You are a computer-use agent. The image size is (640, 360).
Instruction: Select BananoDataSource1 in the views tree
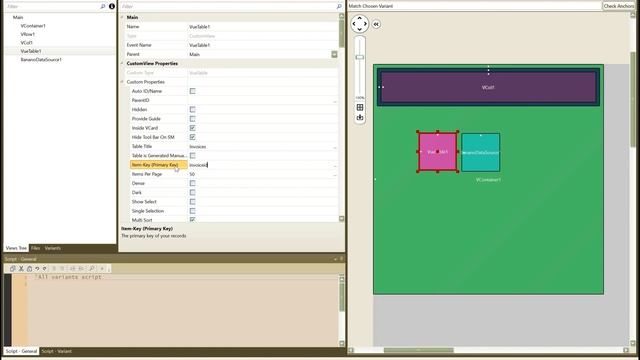coord(41,60)
